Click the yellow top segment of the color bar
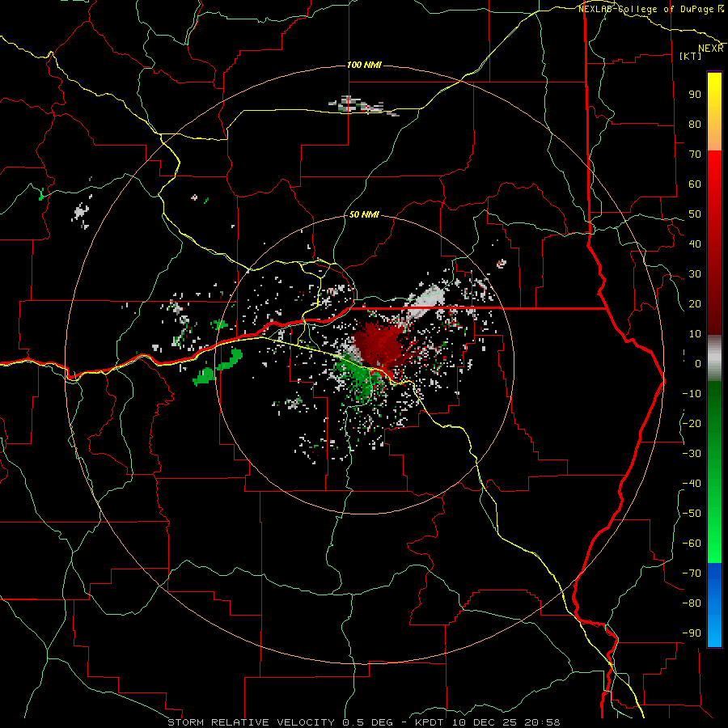 click(714, 112)
